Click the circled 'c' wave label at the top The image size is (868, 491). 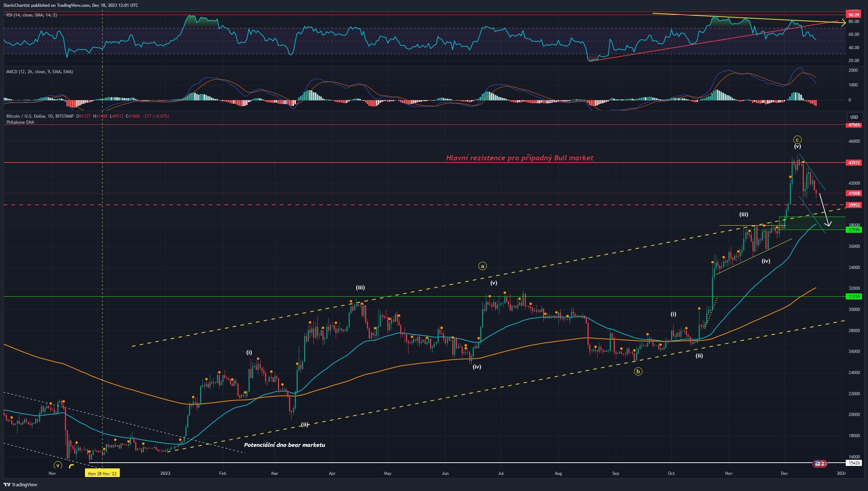click(797, 140)
